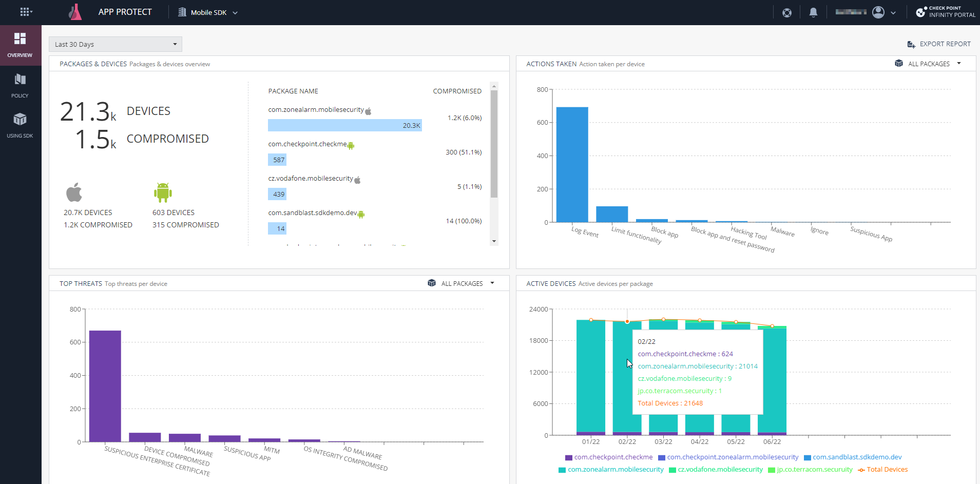
Task: Toggle Total Devices legend line
Action: coord(883,470)
